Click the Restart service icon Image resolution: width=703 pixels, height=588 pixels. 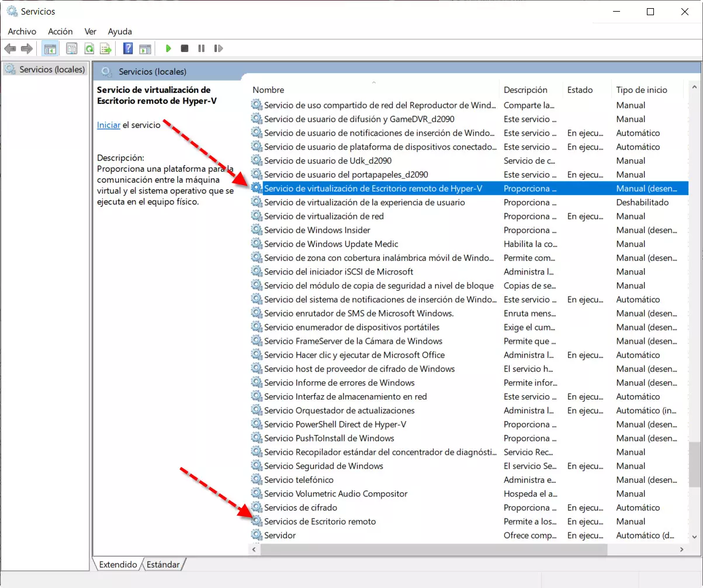point(219,48)
